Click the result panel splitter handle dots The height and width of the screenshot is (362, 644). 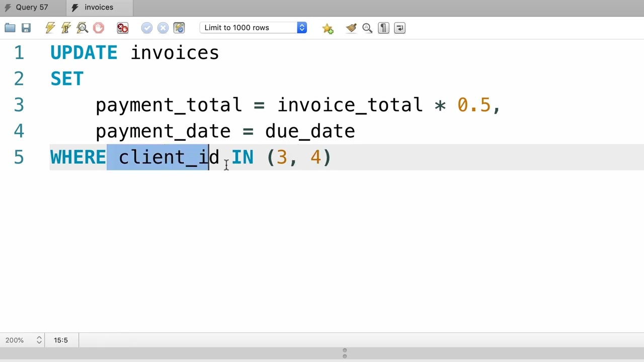click(345, 353)
